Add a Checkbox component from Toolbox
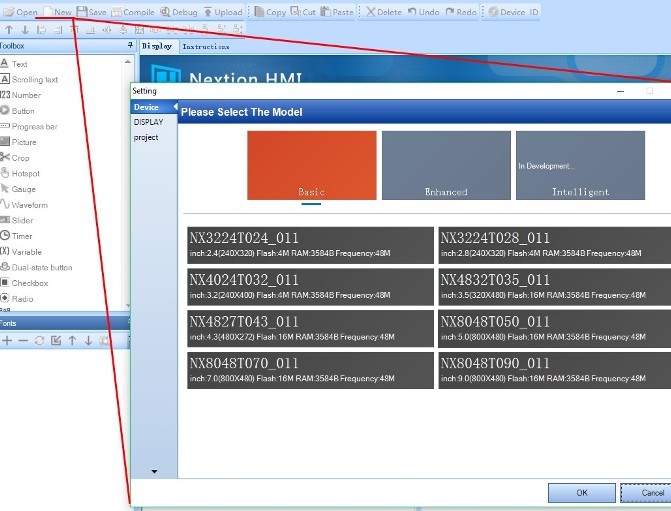 coord(24,282)
